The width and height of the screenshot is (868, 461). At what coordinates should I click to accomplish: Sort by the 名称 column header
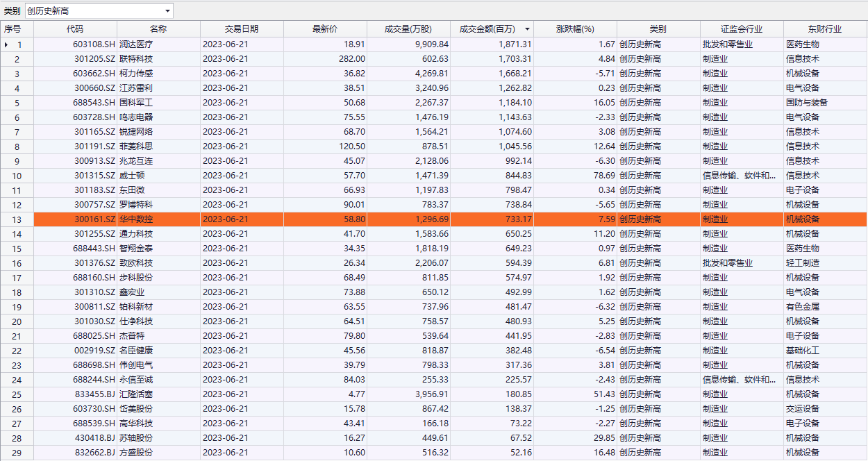[x=158, y=29]
